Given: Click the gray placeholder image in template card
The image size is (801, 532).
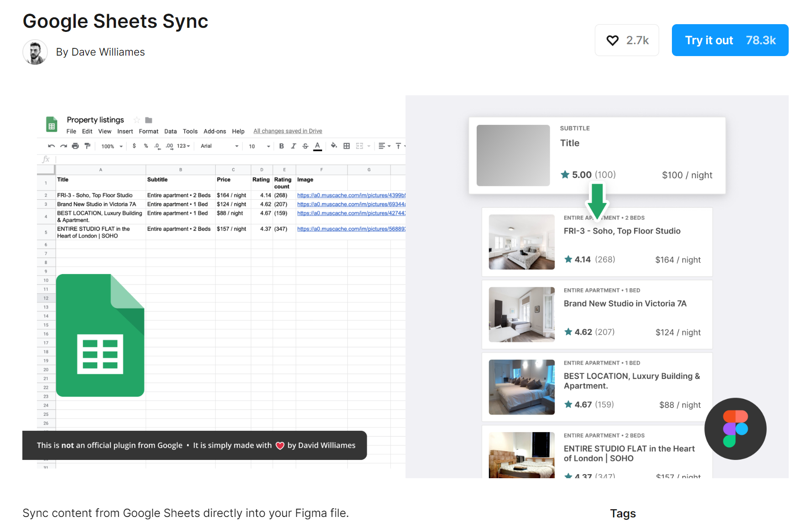Looking at the screenshot, I should point(513,155).
